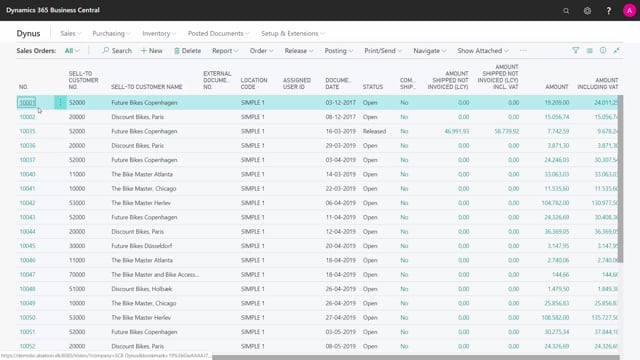640x360 pixels.
Task: Select customer no. 70000 cell
Action: tap(77, 275)
